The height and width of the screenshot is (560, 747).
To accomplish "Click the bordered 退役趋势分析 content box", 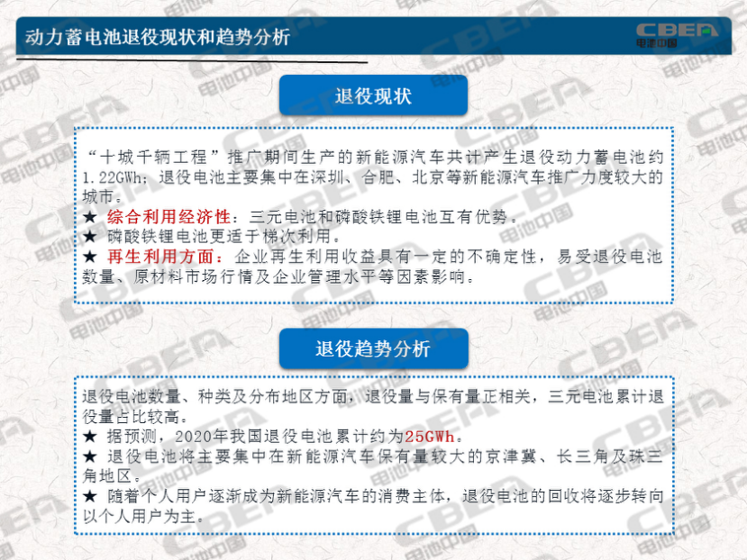I will (x=375, y=450).
